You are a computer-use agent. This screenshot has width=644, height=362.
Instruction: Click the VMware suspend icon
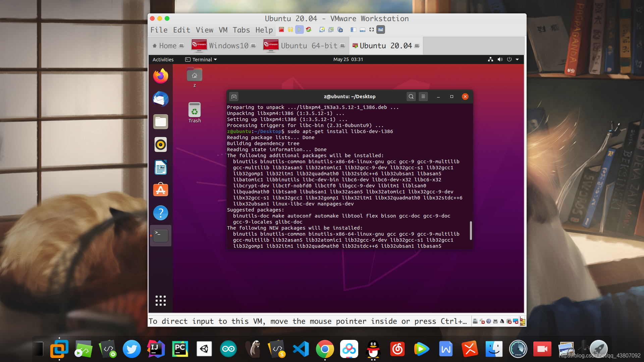pyautogui.click(x=290, y=29)
